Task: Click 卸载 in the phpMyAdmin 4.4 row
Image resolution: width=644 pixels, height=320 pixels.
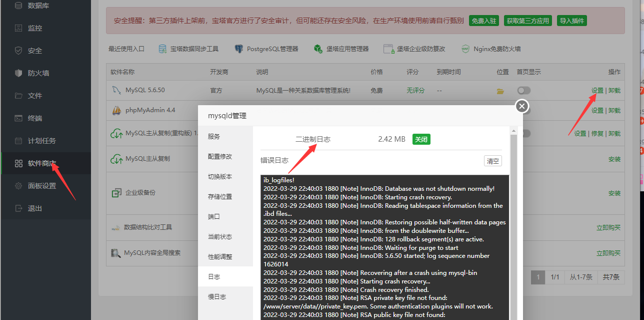Action: 614,111
